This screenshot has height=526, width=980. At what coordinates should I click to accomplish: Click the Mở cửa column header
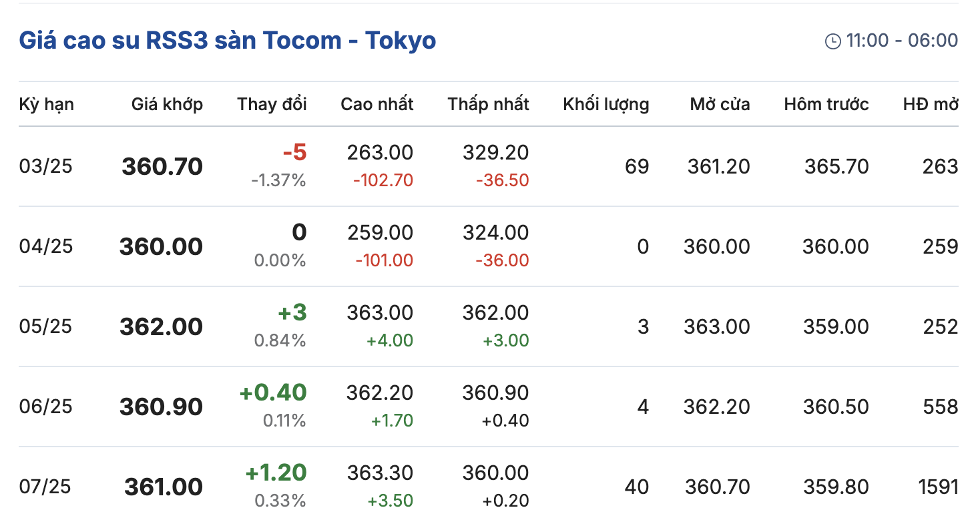click(720, 104)
